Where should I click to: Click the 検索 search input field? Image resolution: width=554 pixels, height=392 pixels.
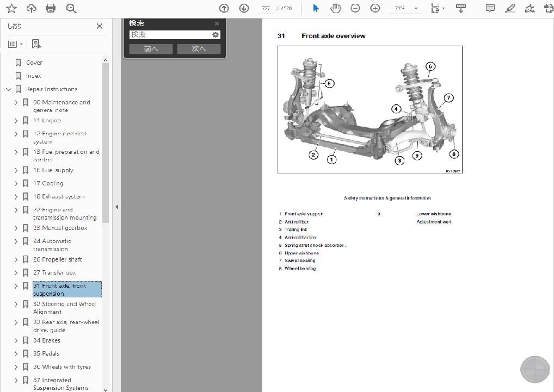[170, 35]
